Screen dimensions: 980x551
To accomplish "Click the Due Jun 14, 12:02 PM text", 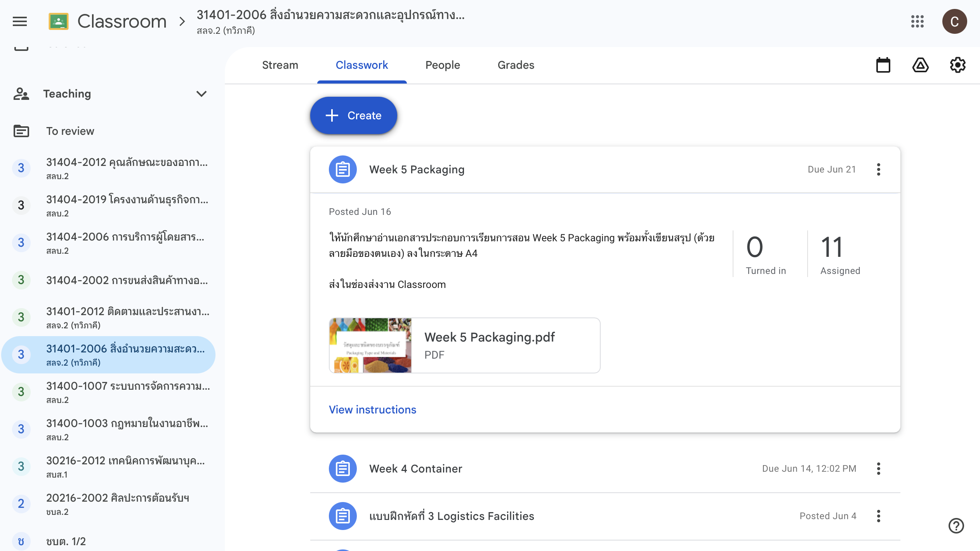I will pos(809,469).
